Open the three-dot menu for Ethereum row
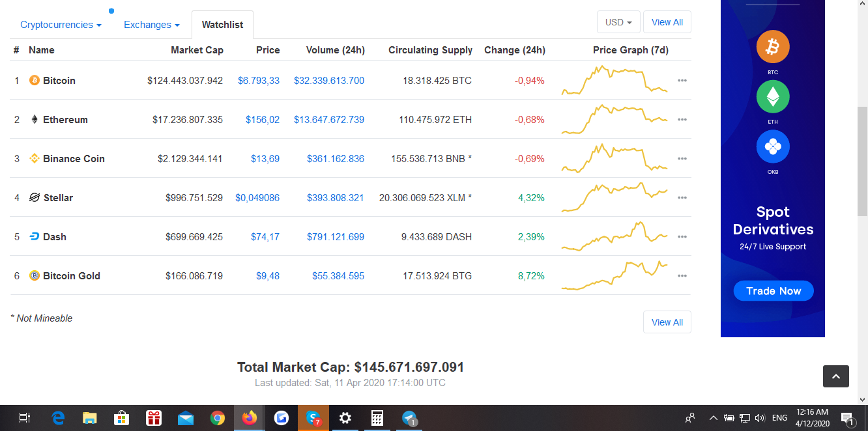The height and width of the screenshot is (431, 868). tap(682, 120)
